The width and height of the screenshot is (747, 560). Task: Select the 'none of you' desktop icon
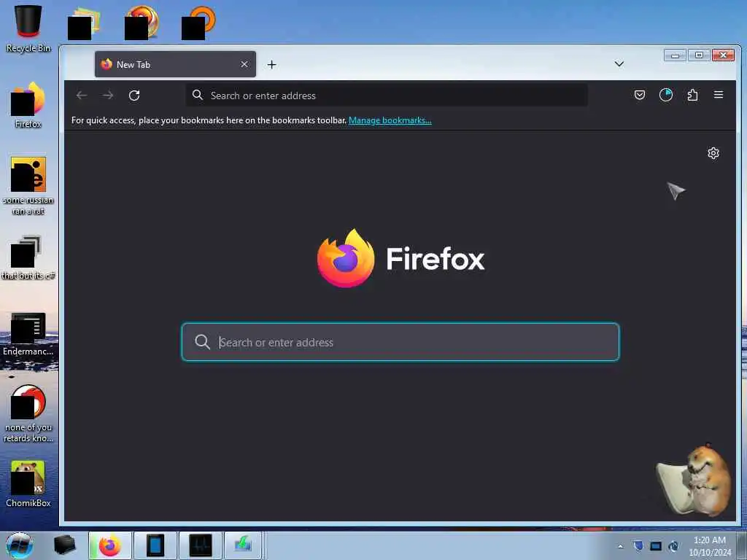click(x=28, y=413)
